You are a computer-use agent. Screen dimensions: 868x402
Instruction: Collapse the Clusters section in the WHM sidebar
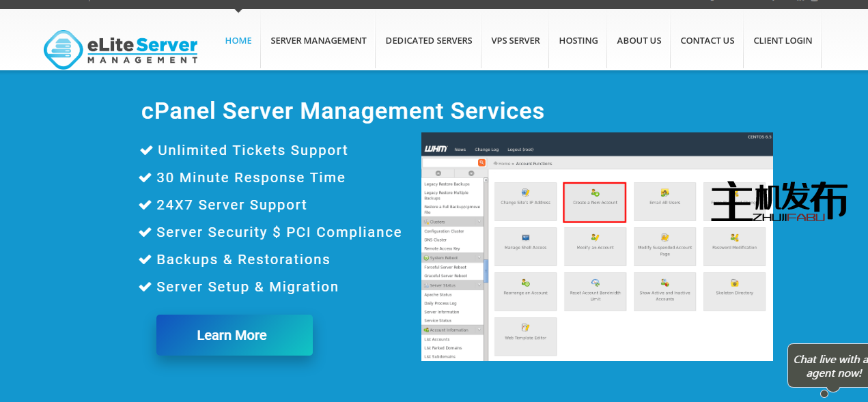click(x=479, y=222)
